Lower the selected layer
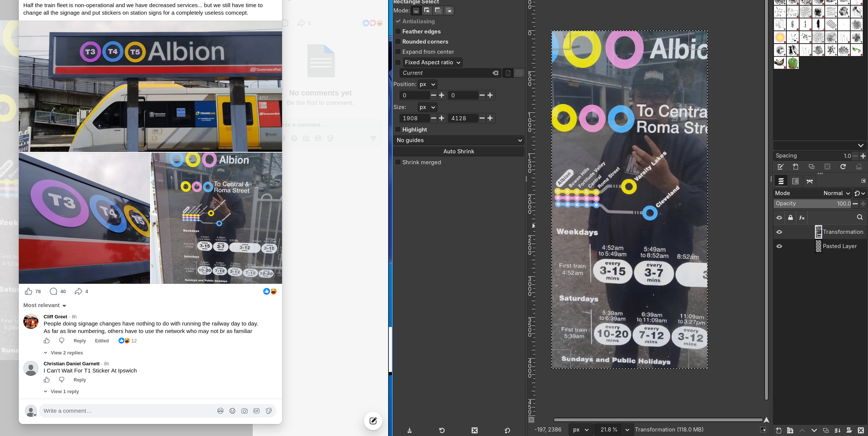868x436 pixels. [814, 430]
